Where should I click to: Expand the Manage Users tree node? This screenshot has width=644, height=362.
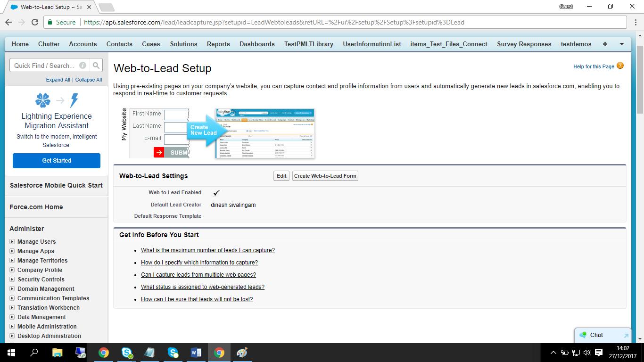(x=12, y=241)
